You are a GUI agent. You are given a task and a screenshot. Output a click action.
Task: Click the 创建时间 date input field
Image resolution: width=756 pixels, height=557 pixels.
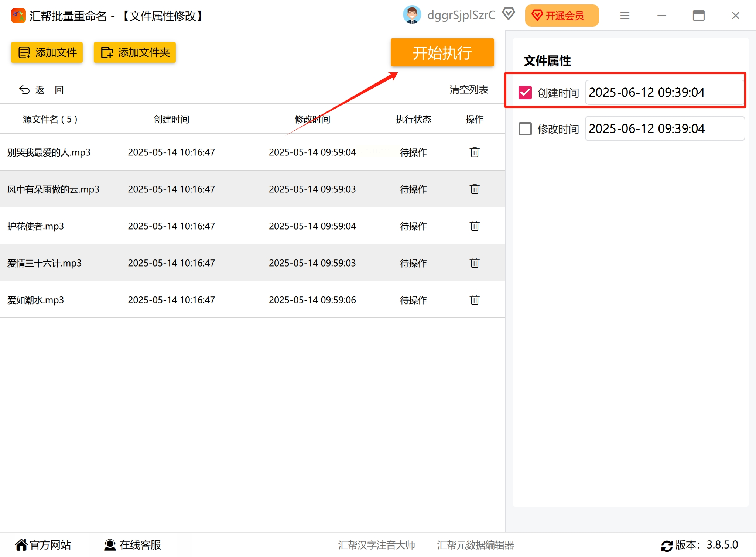(x=664, y=92)
